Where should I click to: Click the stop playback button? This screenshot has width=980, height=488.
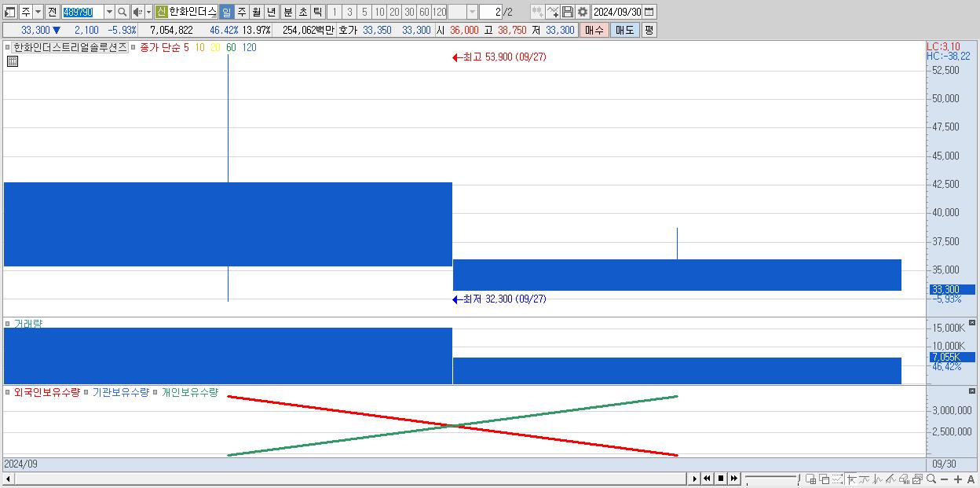[721, 479]
